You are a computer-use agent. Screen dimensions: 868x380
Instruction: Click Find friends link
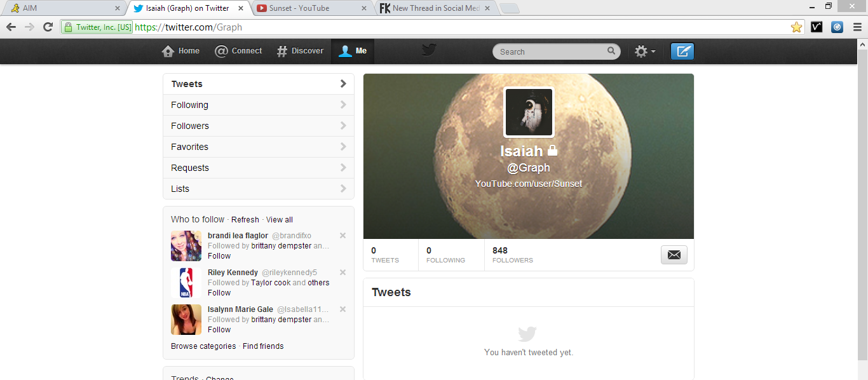coord(263,346)
